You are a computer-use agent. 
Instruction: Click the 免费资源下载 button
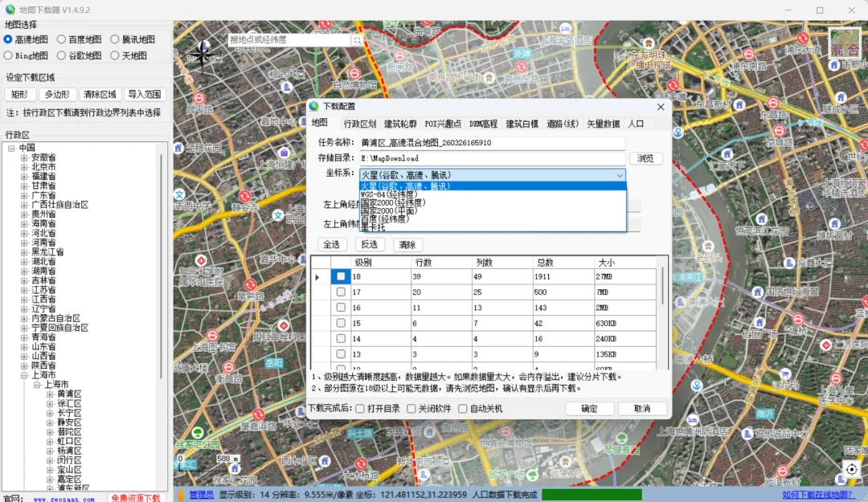[135, 498]
